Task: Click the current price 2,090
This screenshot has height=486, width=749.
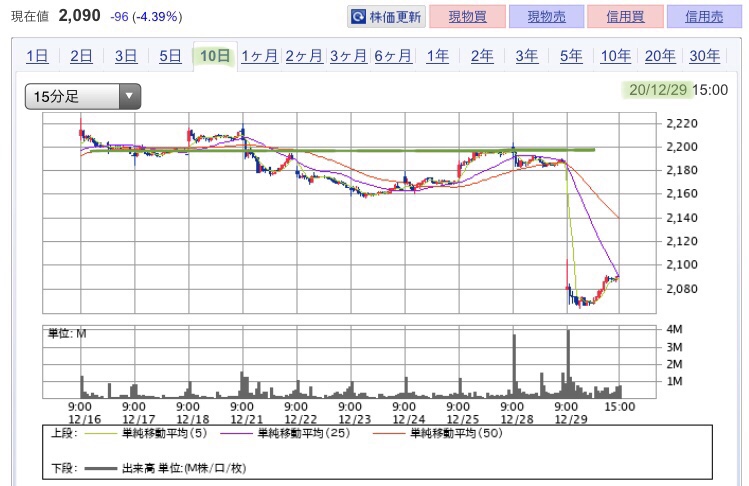Action: point(79,16)
